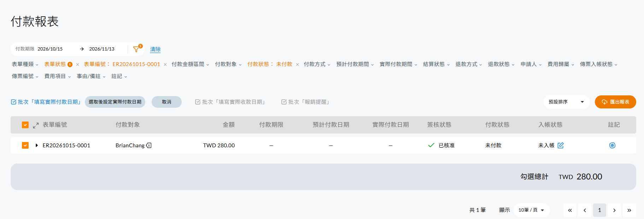The height and width of the screenshot is (219, 644).
Task: Open the 實際付款期間 filter dropdown
Action: click(x=399, y=64)
